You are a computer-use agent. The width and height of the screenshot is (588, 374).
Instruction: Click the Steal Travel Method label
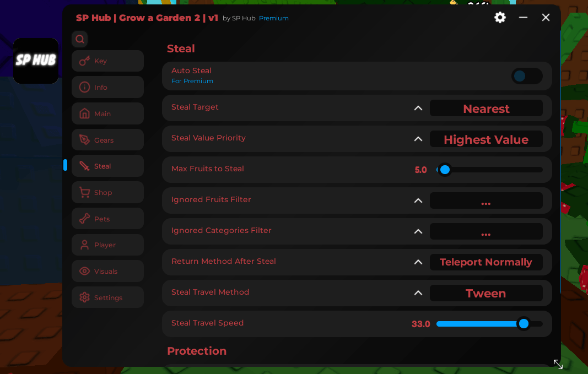pos(210,292)
